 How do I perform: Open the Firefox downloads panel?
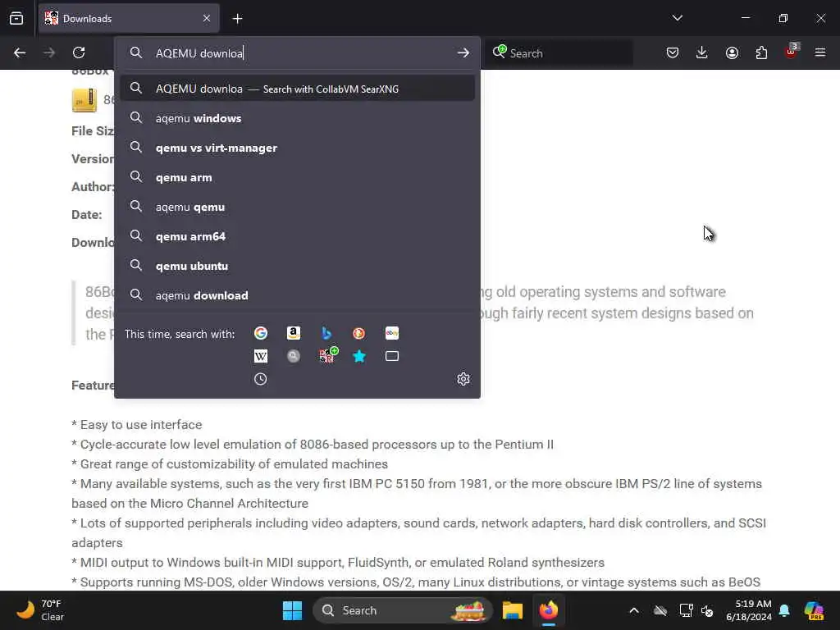(702, 52)
